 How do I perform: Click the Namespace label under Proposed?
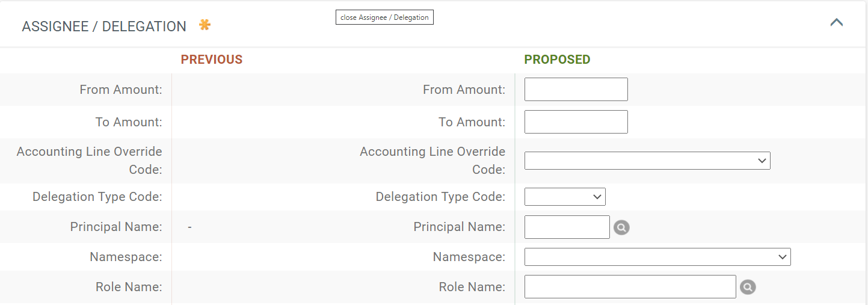click(x=469, y=257)
